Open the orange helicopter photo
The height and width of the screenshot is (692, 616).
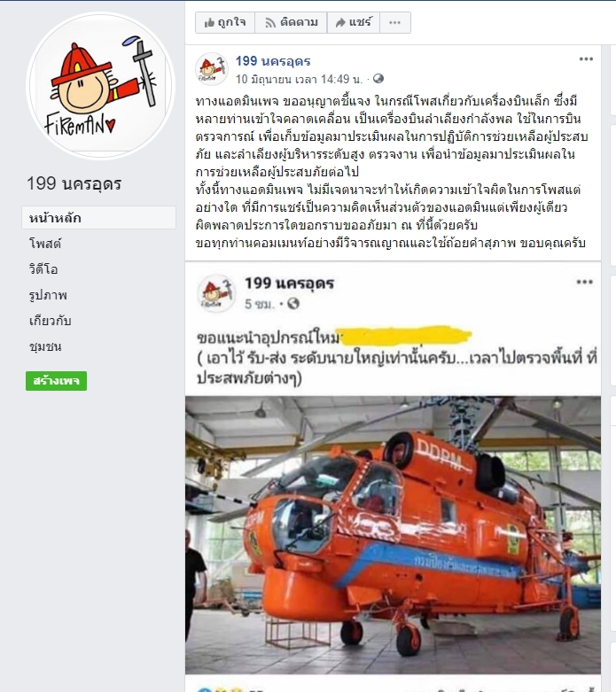393,535
